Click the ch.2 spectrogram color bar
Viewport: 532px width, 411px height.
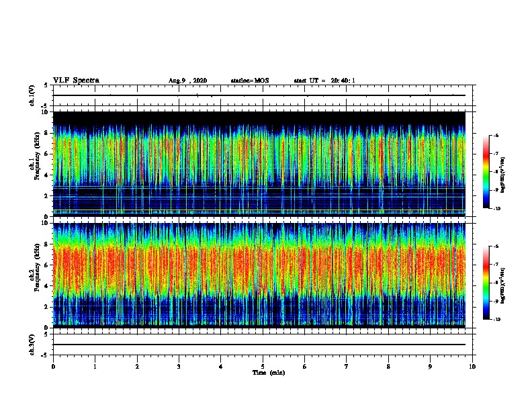tap(486, 283)
